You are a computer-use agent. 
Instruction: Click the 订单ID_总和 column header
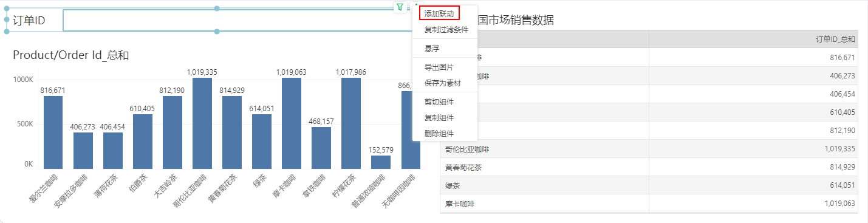[x=836, y=39]
